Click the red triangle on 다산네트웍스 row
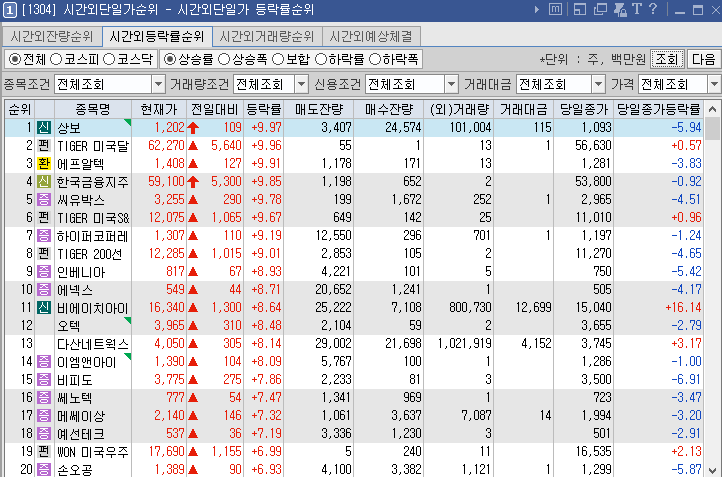This screenshot has height=477, width=722. [193, 343]
